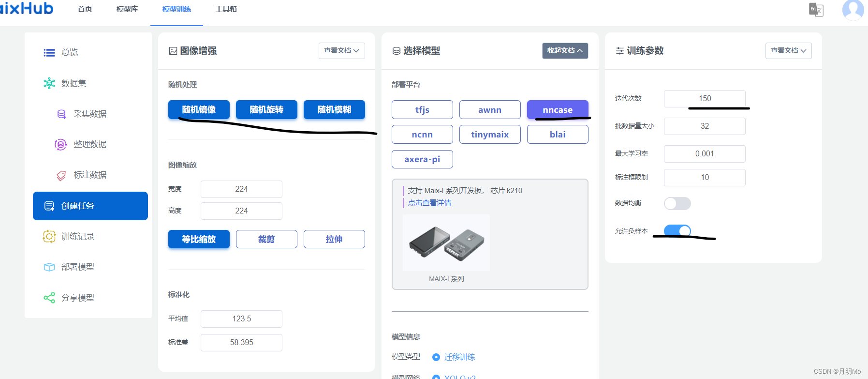The width and height of the screenshot is (868, 379).
Task: Switch to 模型训练 tab
Action: [177, 9]
